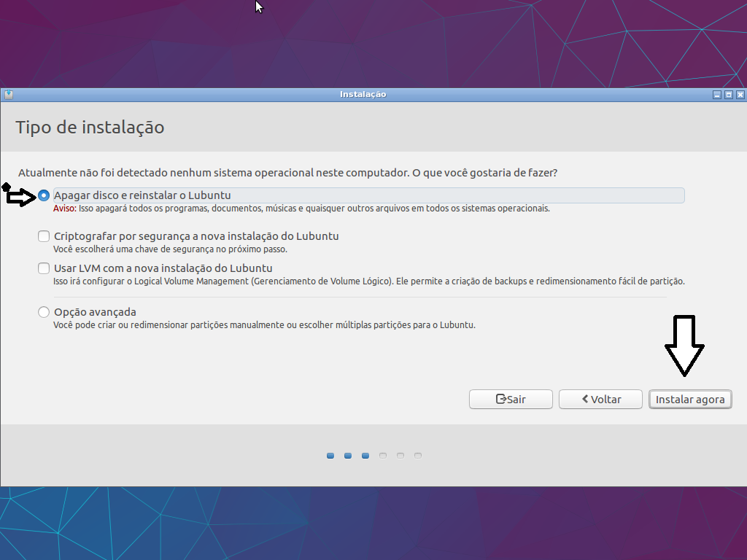Maximize the Instalação window
The height and width of the screenshot is (560, 747).
[729, 95]
